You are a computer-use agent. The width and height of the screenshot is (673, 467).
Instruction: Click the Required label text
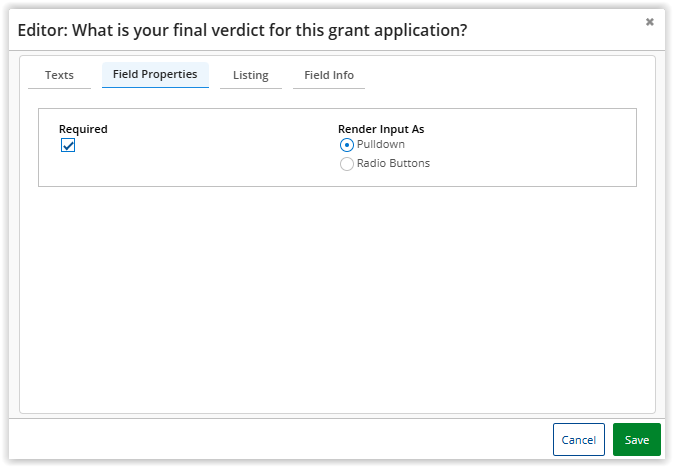[83, 129]
